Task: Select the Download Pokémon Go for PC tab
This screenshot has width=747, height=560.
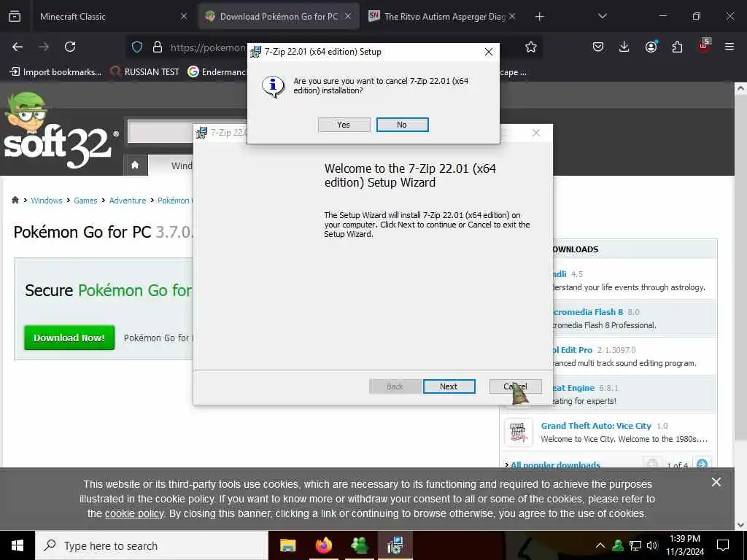Action: point(279,16)
